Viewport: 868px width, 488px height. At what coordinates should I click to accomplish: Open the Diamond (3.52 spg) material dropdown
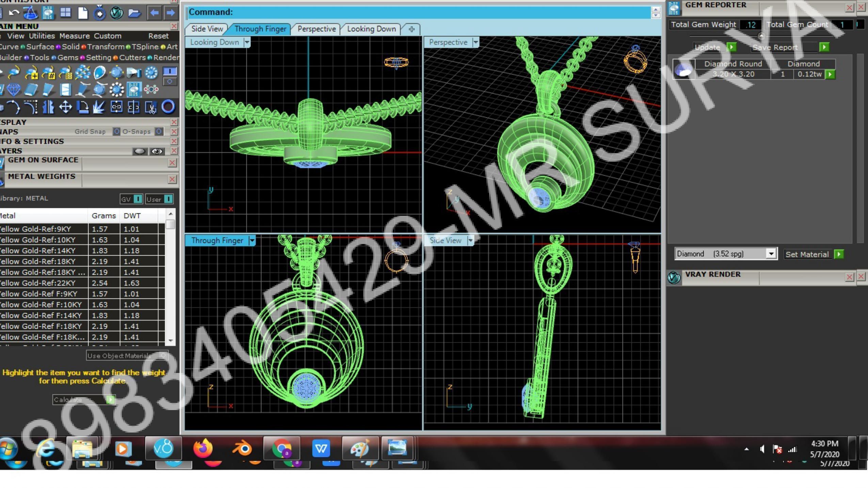[771, 254]
